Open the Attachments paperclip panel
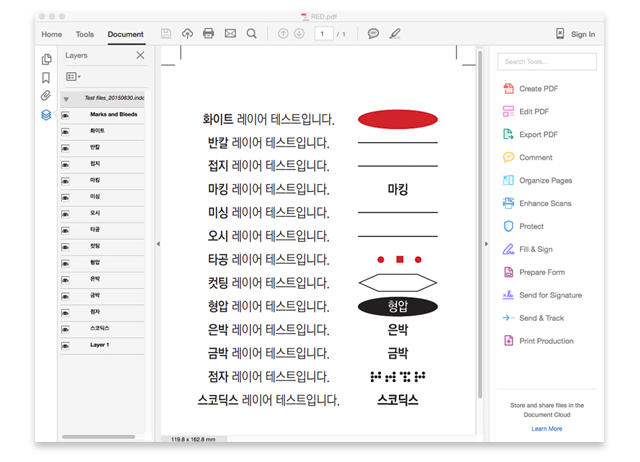640x462 pixels. (46, 96)
